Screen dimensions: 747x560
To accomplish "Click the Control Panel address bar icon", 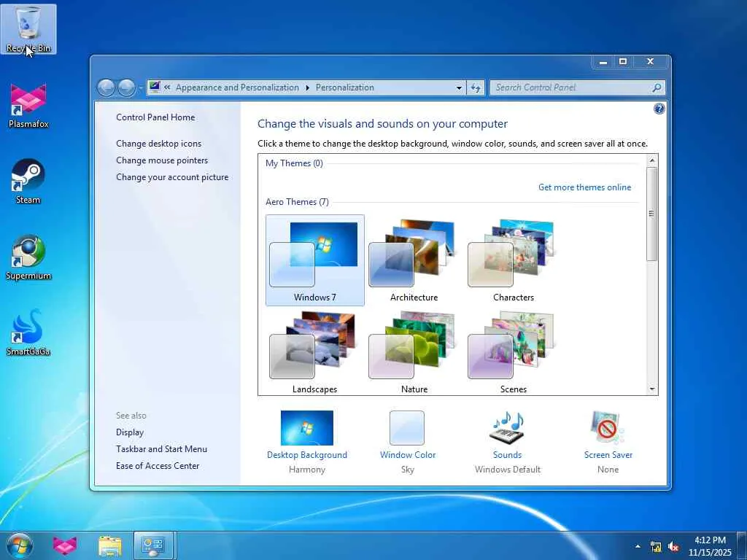I will (155, 87).
